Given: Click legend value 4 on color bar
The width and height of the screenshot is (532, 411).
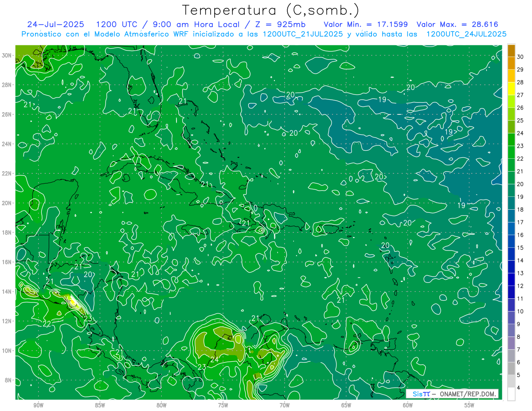Looking at the screenshot, I should [519, 388].
